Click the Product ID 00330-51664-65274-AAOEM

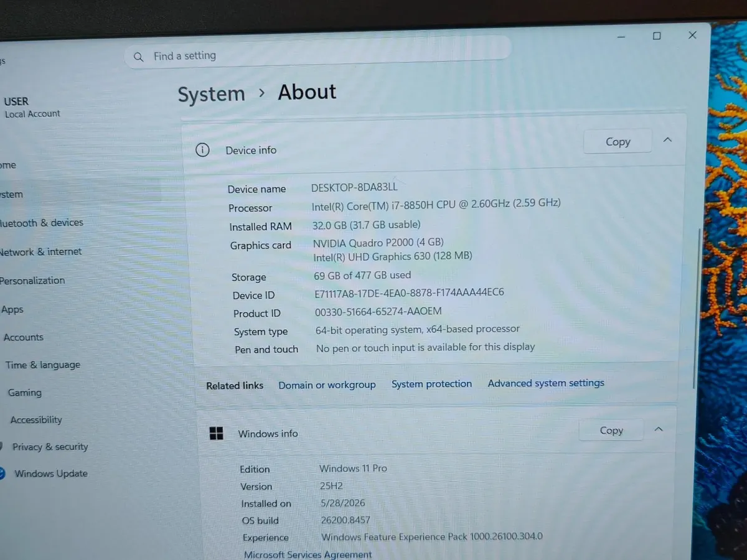point(378,312)
